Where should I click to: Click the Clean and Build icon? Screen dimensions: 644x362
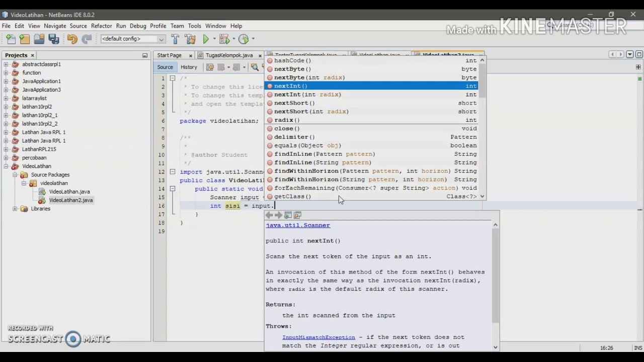point(190,39)
